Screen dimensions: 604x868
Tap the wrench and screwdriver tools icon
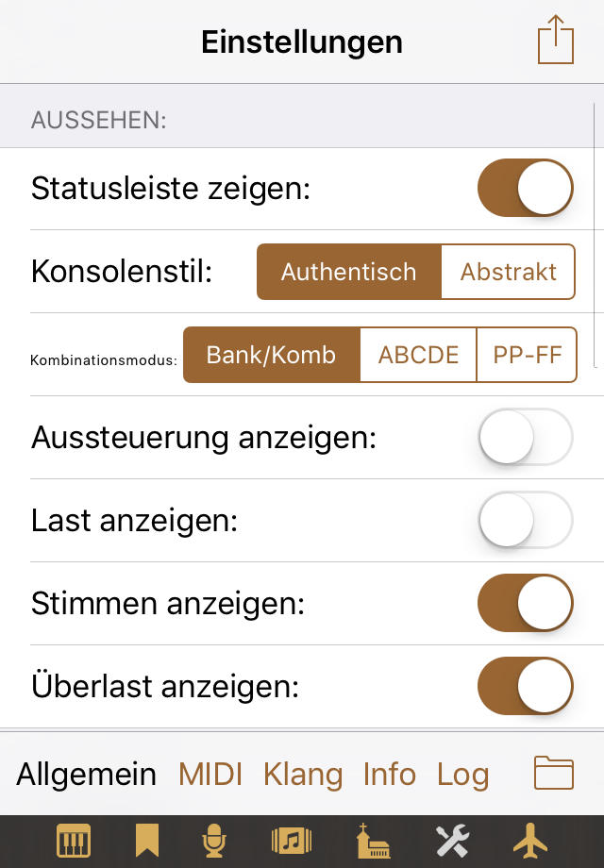pos(452,840)
